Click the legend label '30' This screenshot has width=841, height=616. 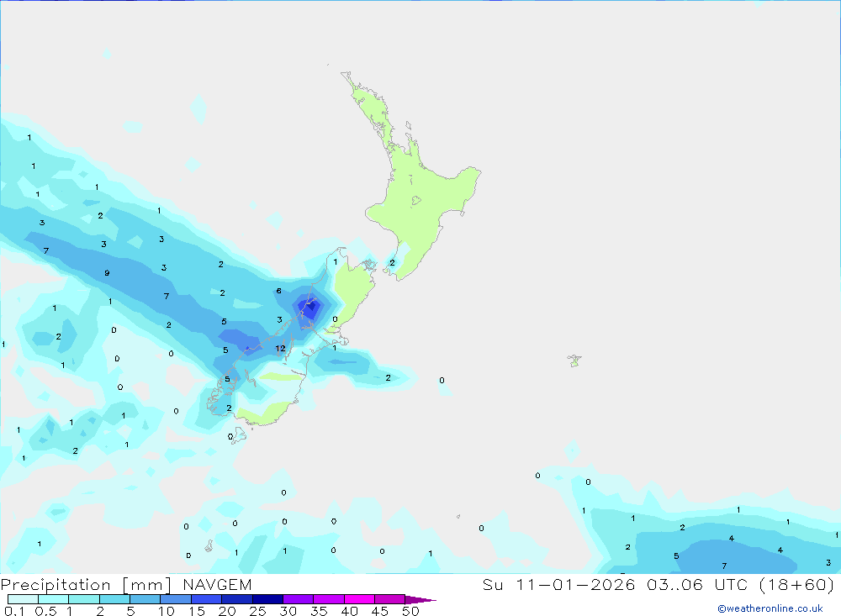[288, 611]
